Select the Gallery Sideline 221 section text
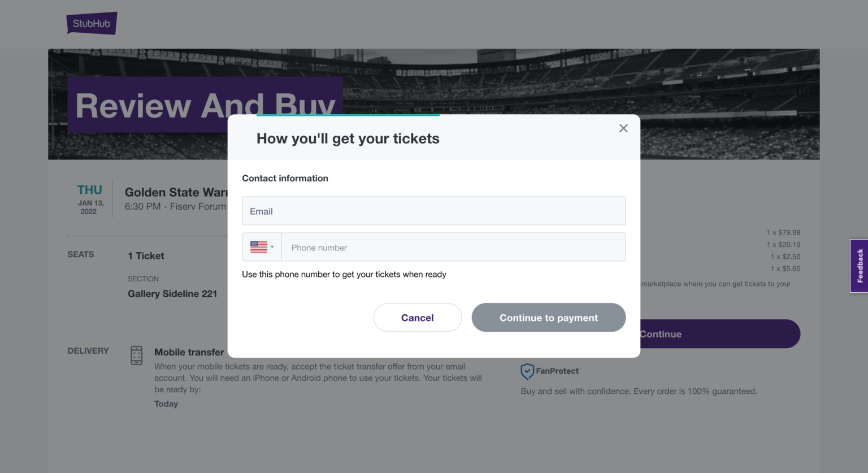Viewport: 868px width, 473px height. pyautogui.click(x=172, y=294)
